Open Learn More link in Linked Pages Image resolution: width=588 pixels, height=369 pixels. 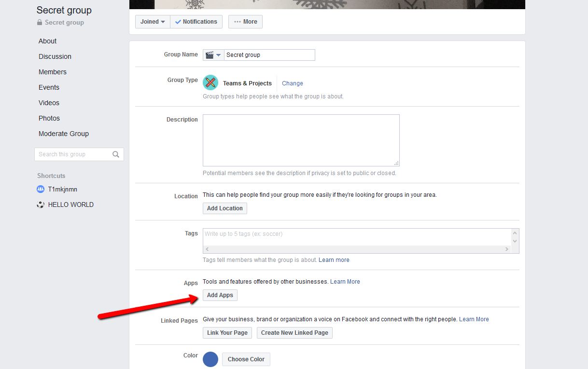474,319
